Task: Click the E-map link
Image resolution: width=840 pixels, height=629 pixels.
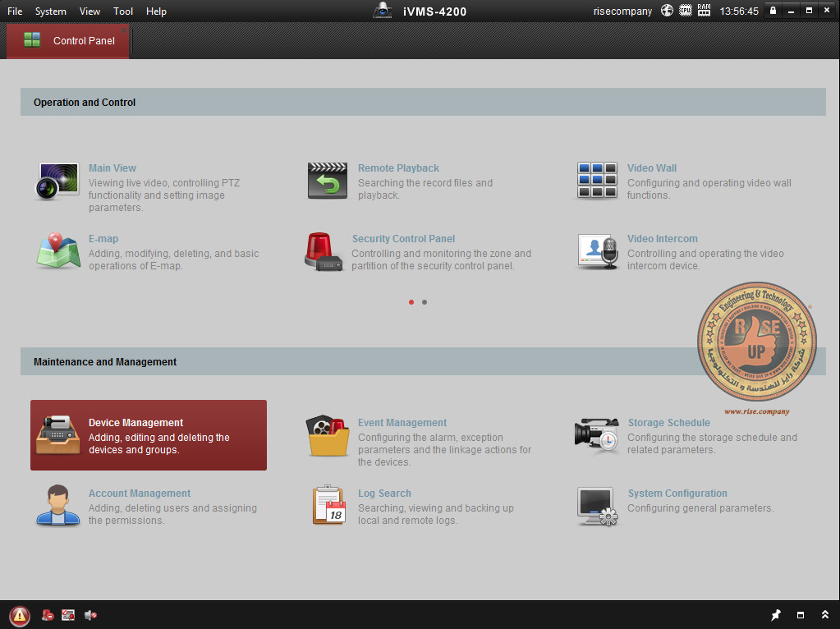Action: [x=103, y=239]
